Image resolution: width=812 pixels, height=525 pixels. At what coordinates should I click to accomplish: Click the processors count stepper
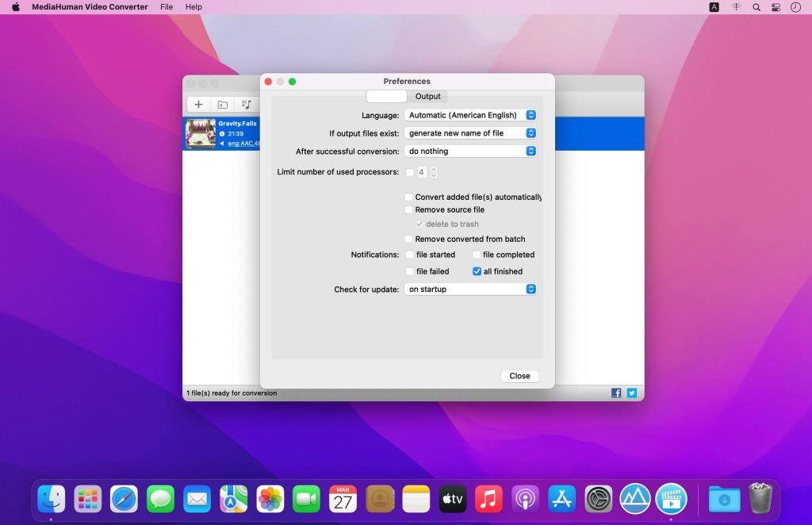tap(433, 171)
